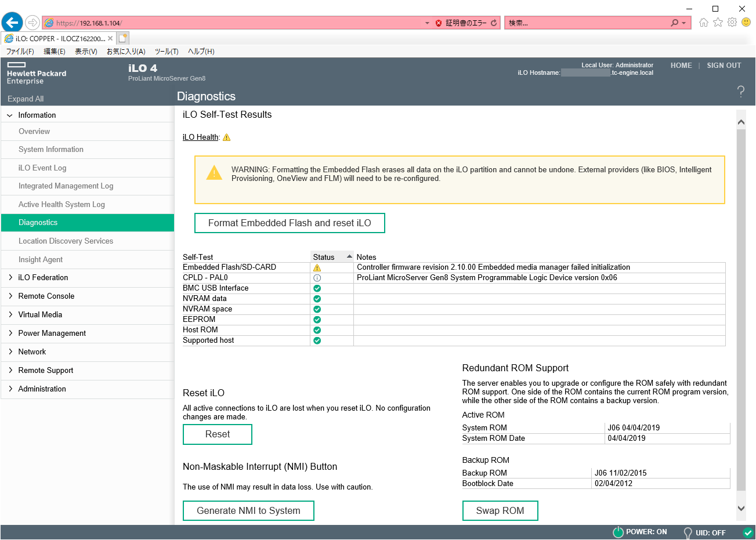This screenshot has height=540, width=756.
Task: Click the Embedded Flash warning status icon
Action: pos(317,267)
